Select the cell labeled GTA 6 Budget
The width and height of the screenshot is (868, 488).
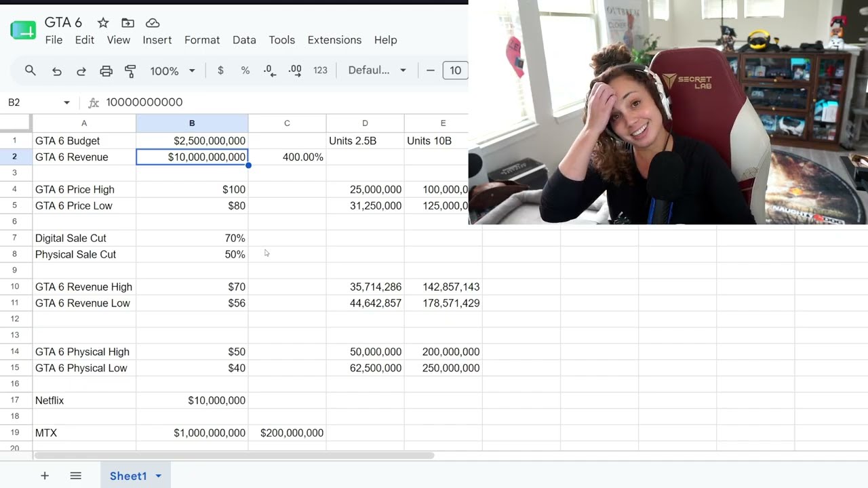coord(84,141)
